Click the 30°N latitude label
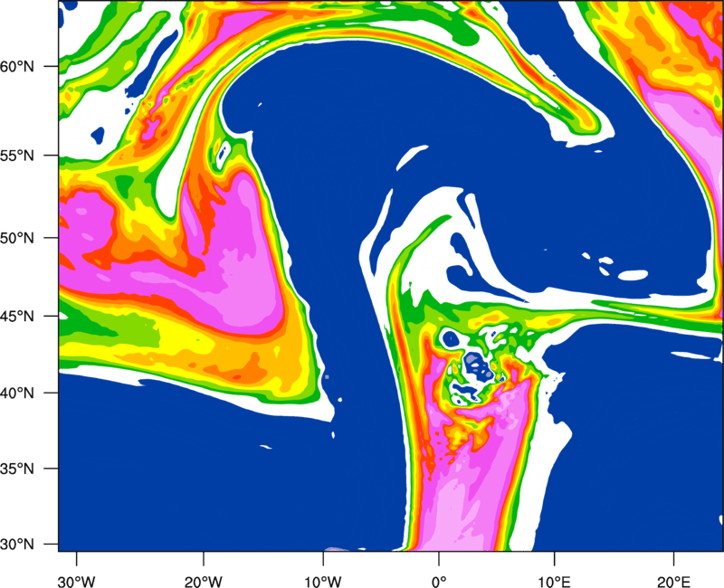Screen dimensions: 724x588 tap(17, 545)
